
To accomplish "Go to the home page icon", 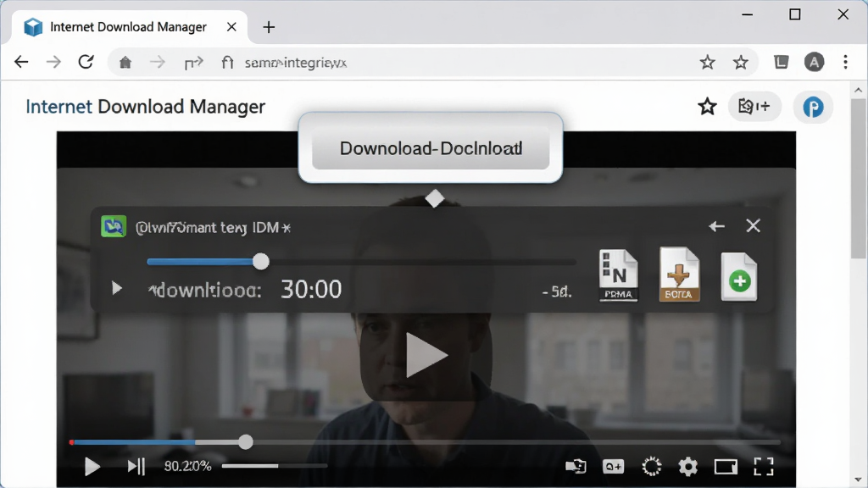I will pyautogui.click(x=125, y=63).
